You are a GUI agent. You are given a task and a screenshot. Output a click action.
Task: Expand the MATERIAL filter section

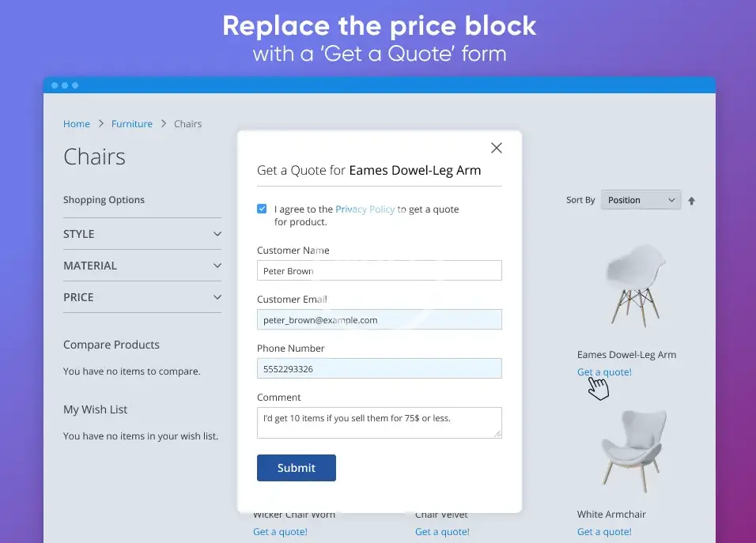142,266
